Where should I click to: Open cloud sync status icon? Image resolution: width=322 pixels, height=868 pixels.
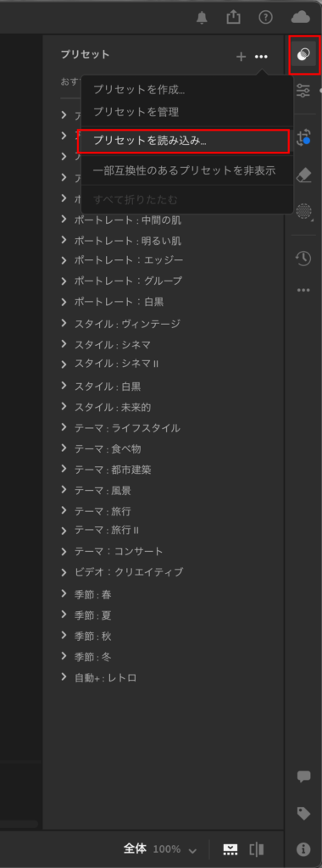(301, 18)
